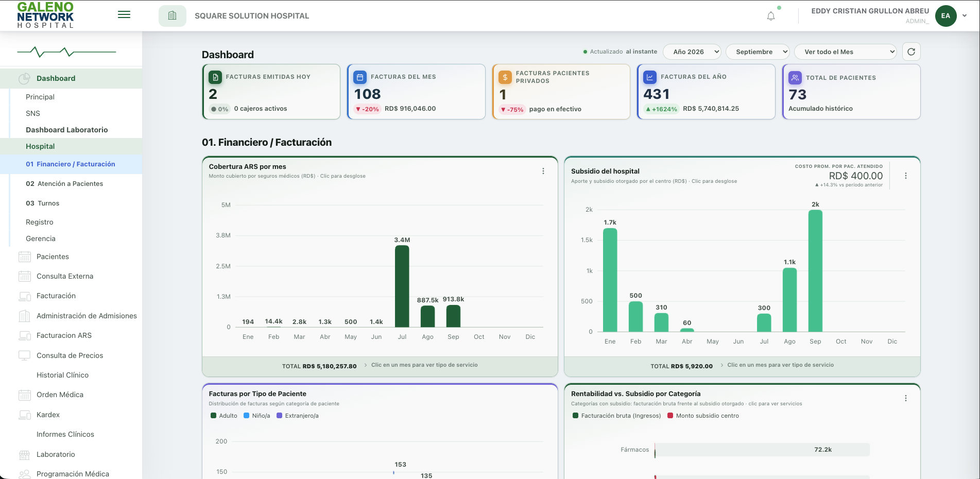This screenshot has width=980, height=479.
Task: Click the EA user avatar
Action: (945, 16)
